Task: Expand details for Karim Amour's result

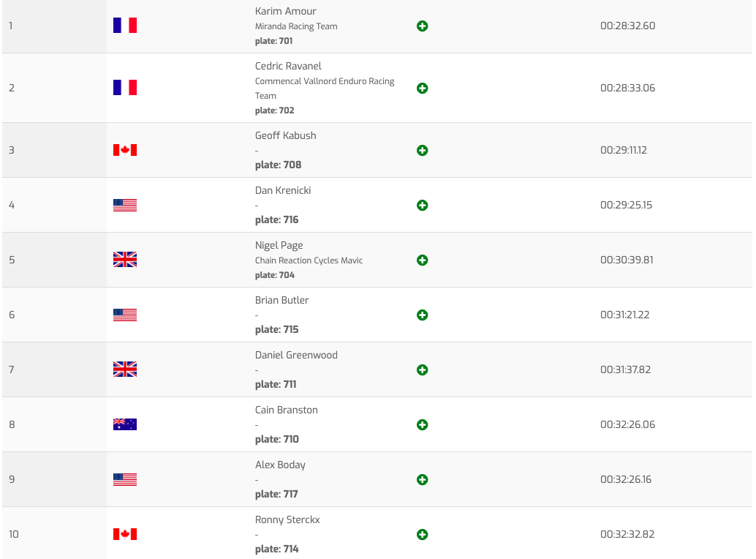Action: pos(422,26)
